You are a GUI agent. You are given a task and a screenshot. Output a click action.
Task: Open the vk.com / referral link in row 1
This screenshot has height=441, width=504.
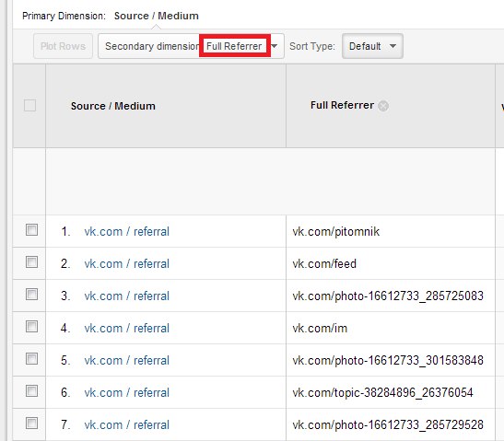point(126,232)
